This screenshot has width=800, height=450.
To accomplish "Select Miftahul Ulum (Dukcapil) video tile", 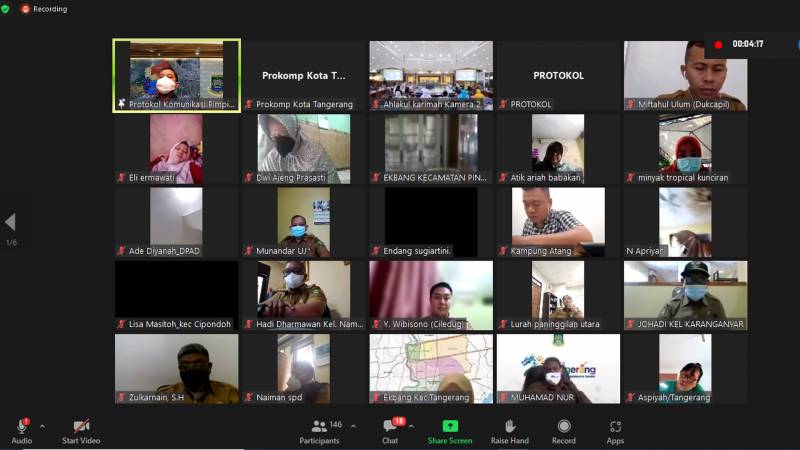I will click(x=685, y=75).
